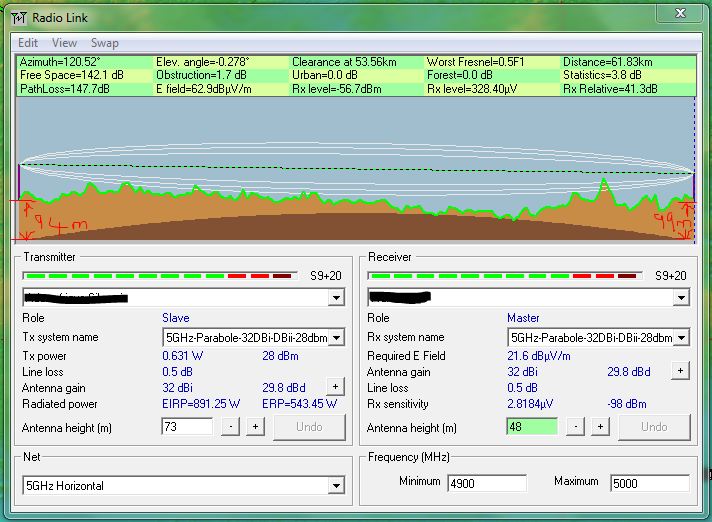The height and width of the screenshot is (522, 712).
Task: Increase transmitter antenna height with plus button
Action: 255,427
